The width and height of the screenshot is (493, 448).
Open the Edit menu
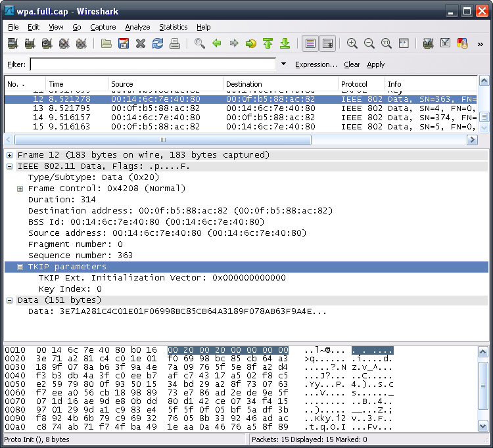point(34,27)
